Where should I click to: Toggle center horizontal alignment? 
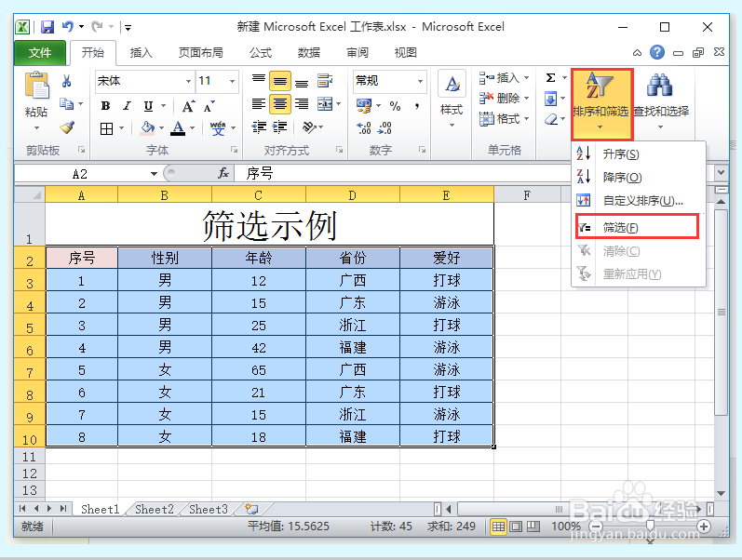[x=280, y=104]
